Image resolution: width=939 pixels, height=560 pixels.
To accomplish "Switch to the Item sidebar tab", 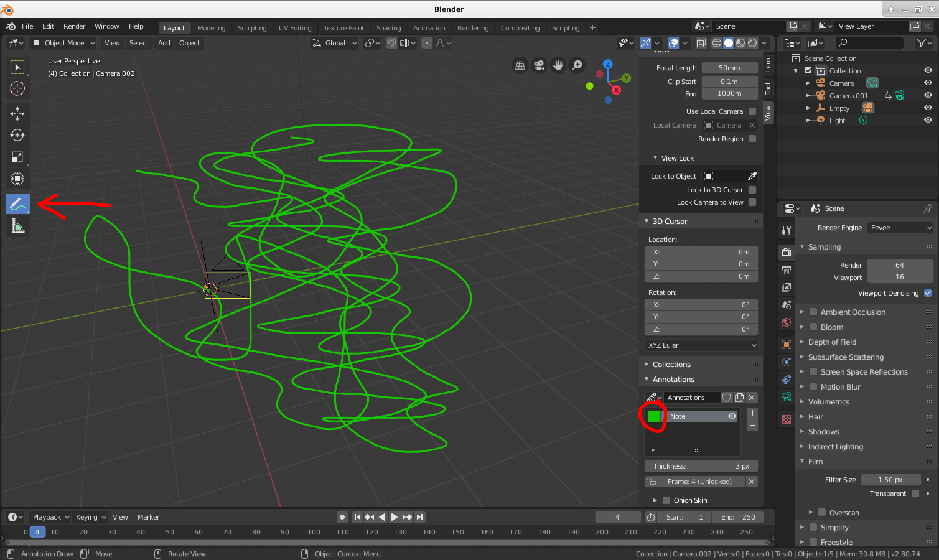I will click(x=768, y=65).
